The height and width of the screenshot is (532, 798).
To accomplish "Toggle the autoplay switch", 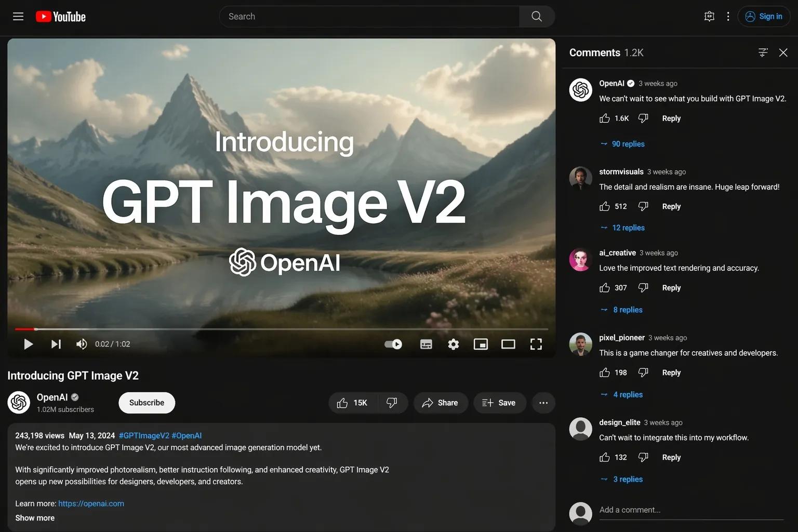I will coord(393,344).
